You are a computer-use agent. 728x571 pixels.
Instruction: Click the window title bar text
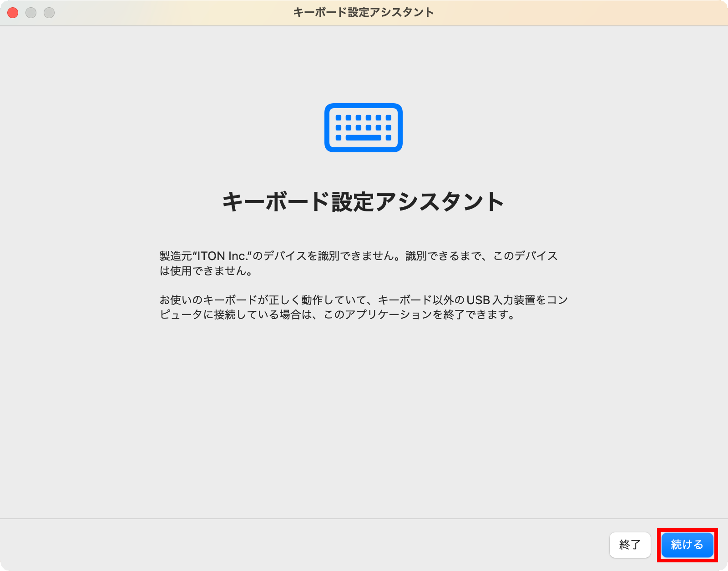pyautogui.click(x=364, y=12)
